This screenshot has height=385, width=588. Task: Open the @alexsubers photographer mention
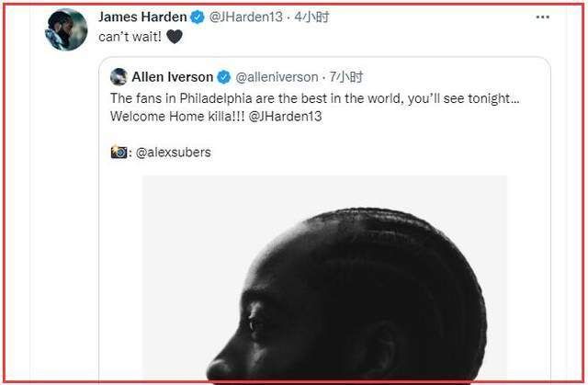coord(174,153)
